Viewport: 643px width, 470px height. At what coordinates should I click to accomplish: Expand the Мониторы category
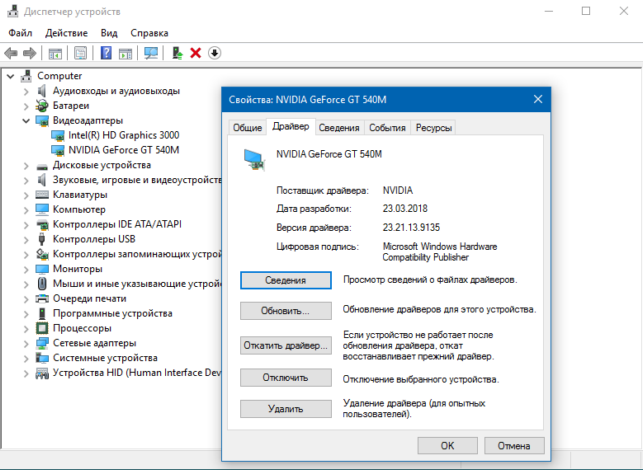[x=26, y=269]
